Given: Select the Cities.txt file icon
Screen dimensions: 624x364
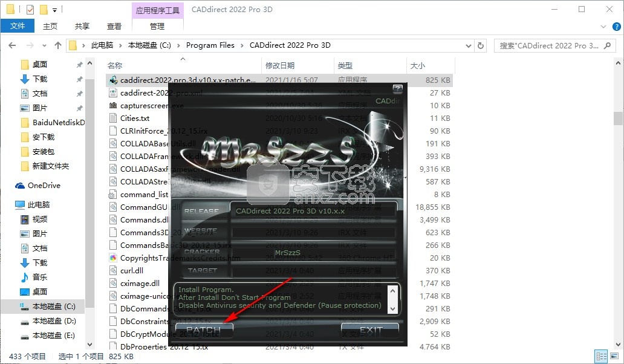Looking at the screenshot, I should [x=113, y=118].
